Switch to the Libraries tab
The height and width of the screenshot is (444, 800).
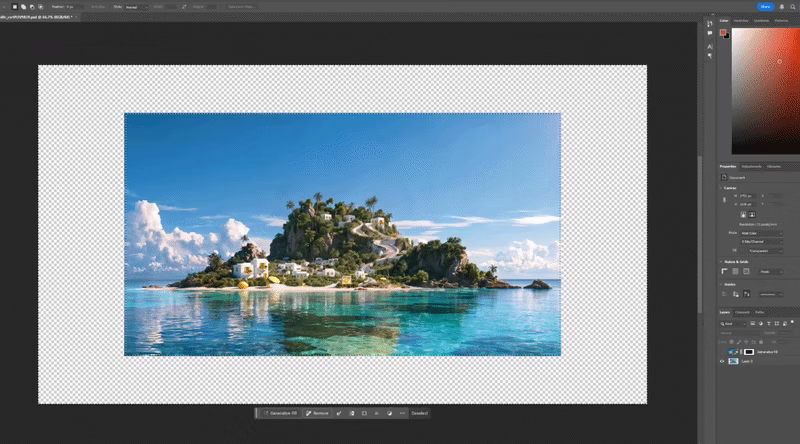tap(773, 166)
